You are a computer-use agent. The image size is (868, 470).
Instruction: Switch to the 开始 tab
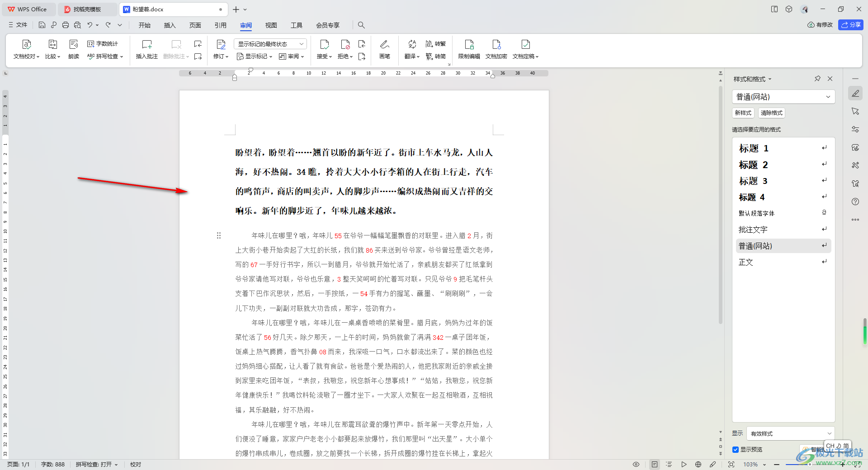[145, 25]
